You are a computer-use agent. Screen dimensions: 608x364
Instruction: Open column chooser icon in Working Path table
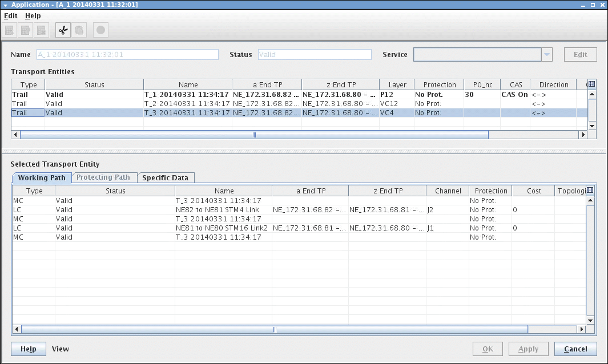(x=590, y=191)
